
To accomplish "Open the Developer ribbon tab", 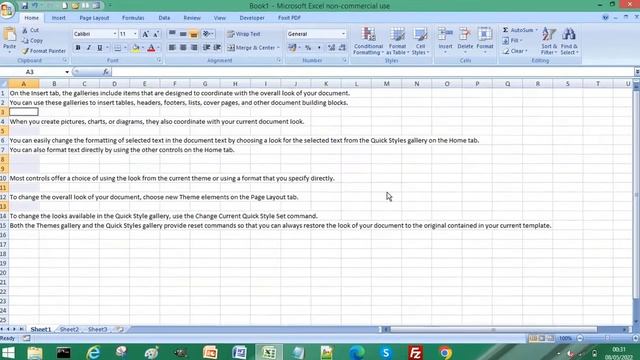I will pos(252,18).
